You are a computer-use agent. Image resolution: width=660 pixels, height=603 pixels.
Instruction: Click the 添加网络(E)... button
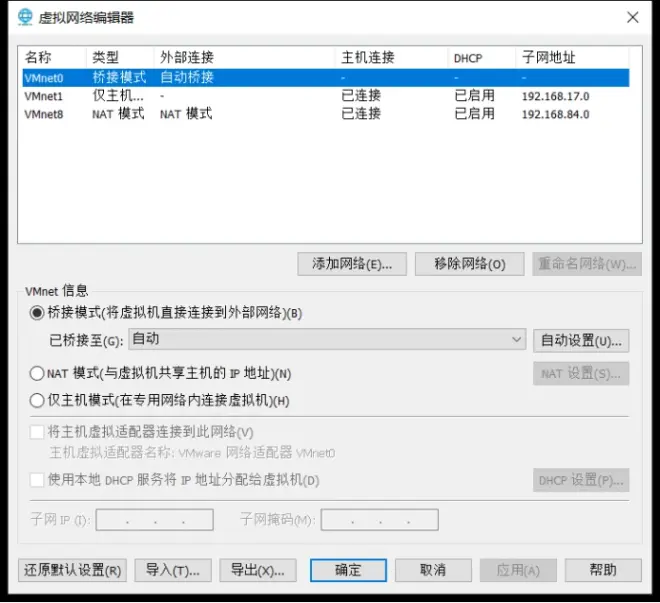[x=352, y=264]
